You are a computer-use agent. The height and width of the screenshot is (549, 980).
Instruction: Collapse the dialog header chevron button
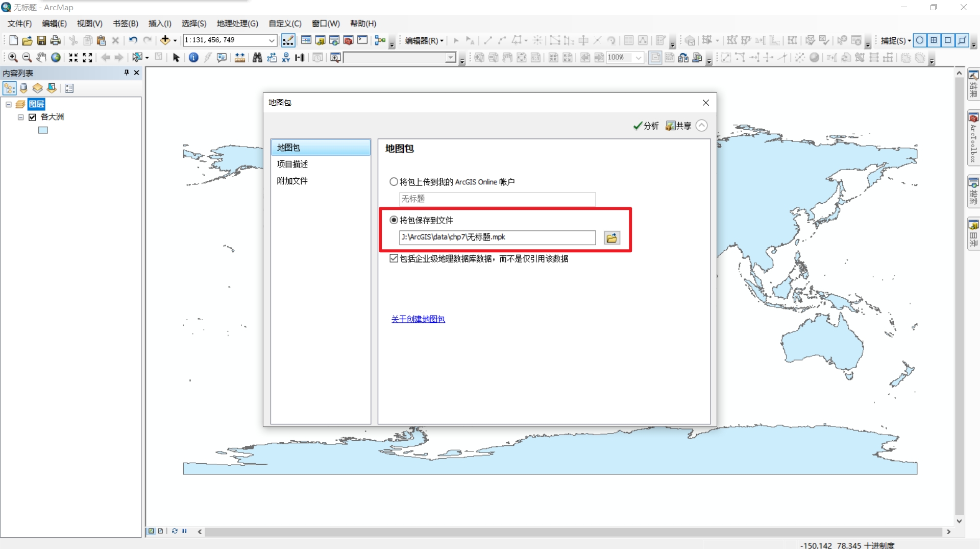pos(702,126)
